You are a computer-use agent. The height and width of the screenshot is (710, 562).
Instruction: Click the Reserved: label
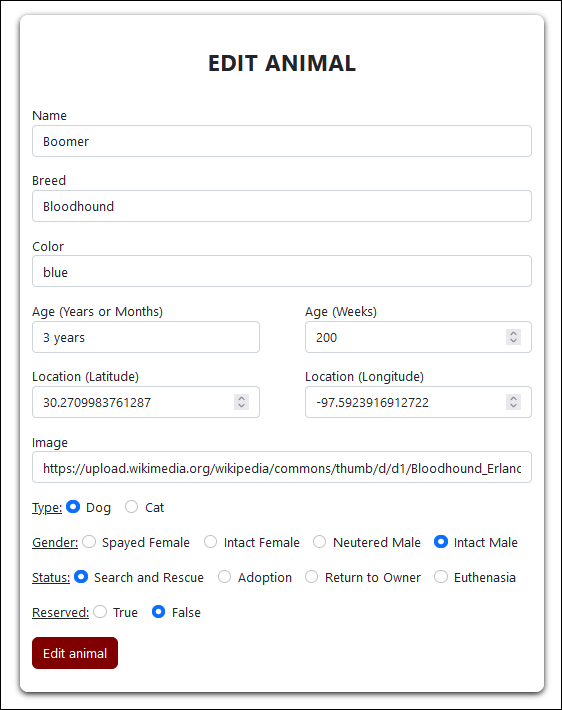[x=61, y=613]
